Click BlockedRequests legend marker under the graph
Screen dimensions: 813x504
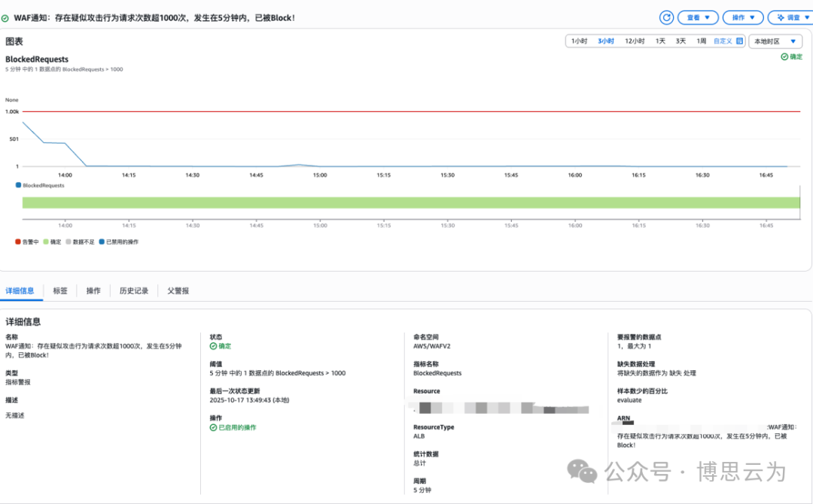[18, 185]
